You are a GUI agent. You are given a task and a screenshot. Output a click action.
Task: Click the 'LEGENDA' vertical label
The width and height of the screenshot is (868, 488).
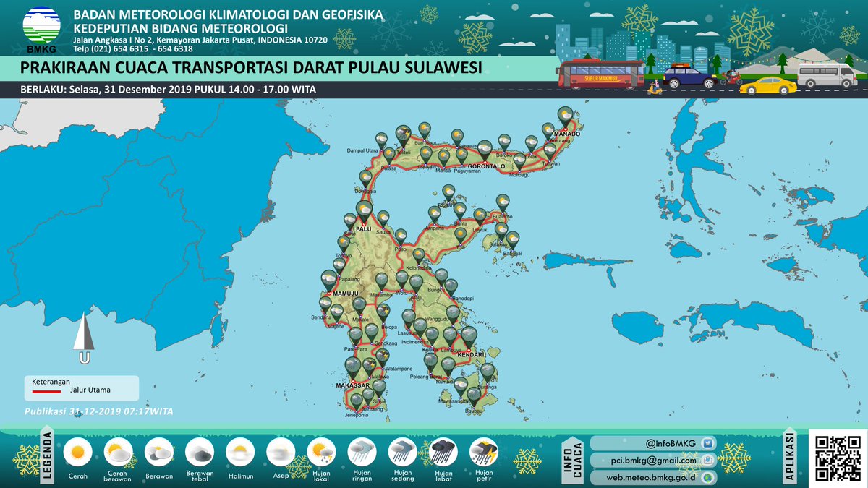(x=48, y=455)
